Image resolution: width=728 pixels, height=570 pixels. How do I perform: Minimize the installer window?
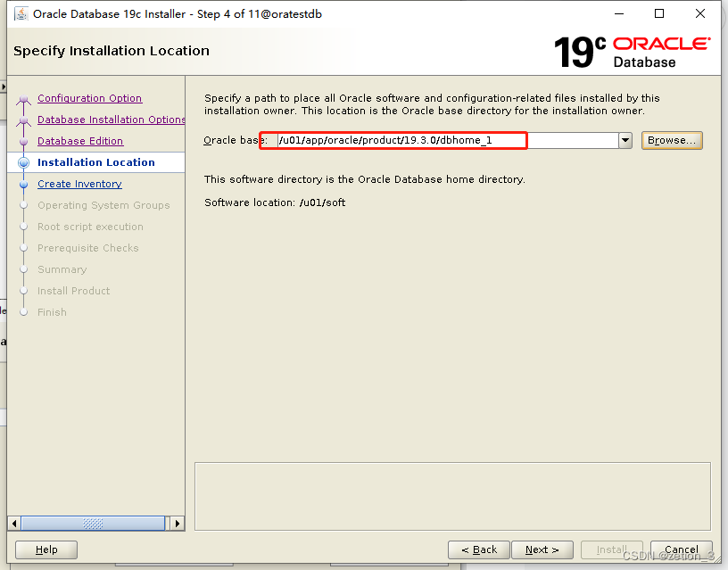619,14
